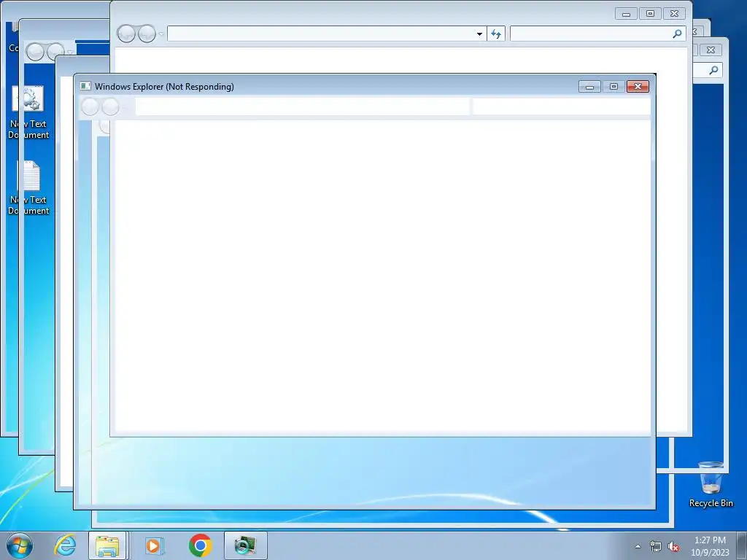Screen dimensions: 747x560
Task: Open the Windows Start menu
Action: (x=20, y=545)
